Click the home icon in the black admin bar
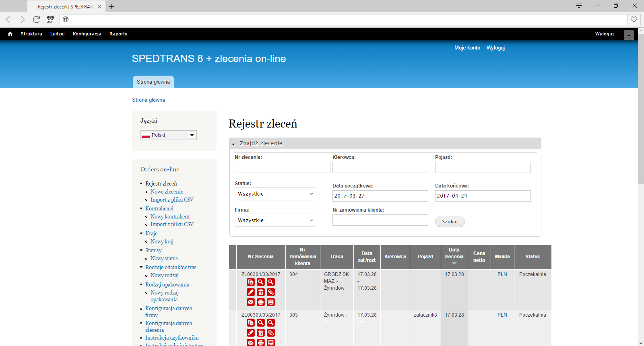 (10, 34)
